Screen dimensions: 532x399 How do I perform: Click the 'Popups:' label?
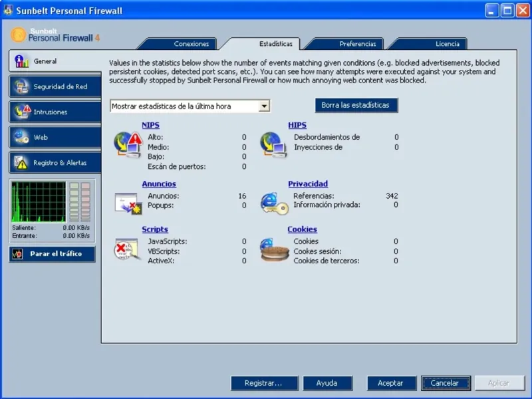pyautogui.click(x=160, y=205)
